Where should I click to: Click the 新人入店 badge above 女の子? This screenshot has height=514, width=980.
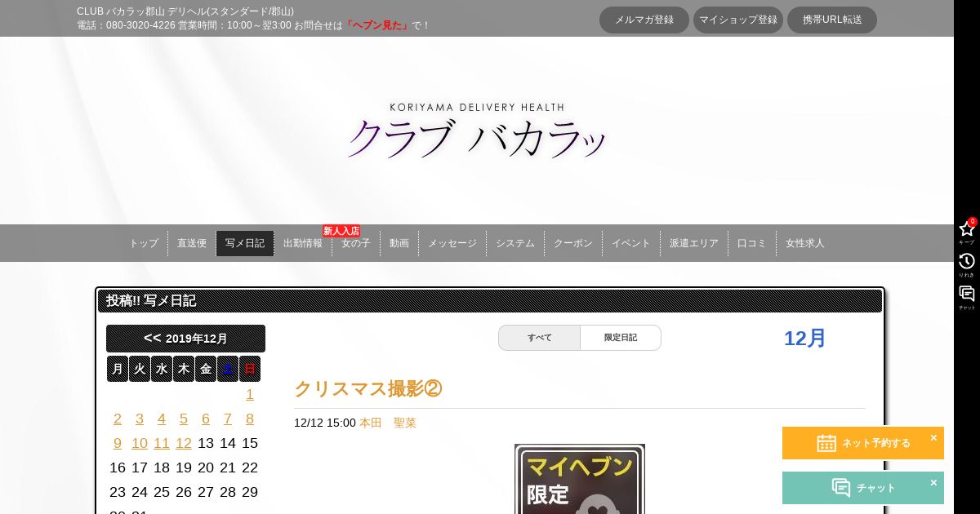click(x=341, y=231)
